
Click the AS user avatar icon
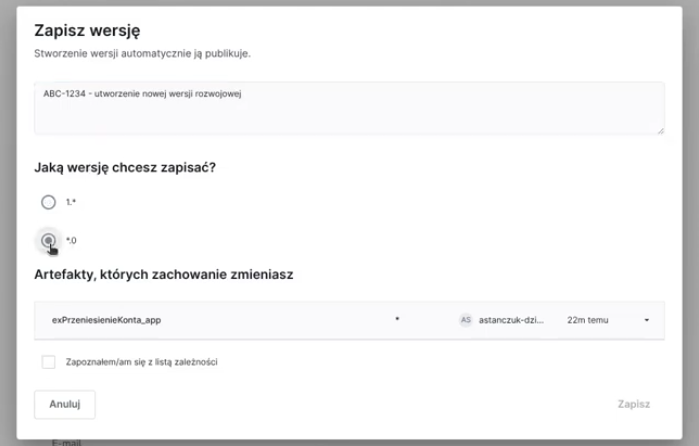[465, 320]
